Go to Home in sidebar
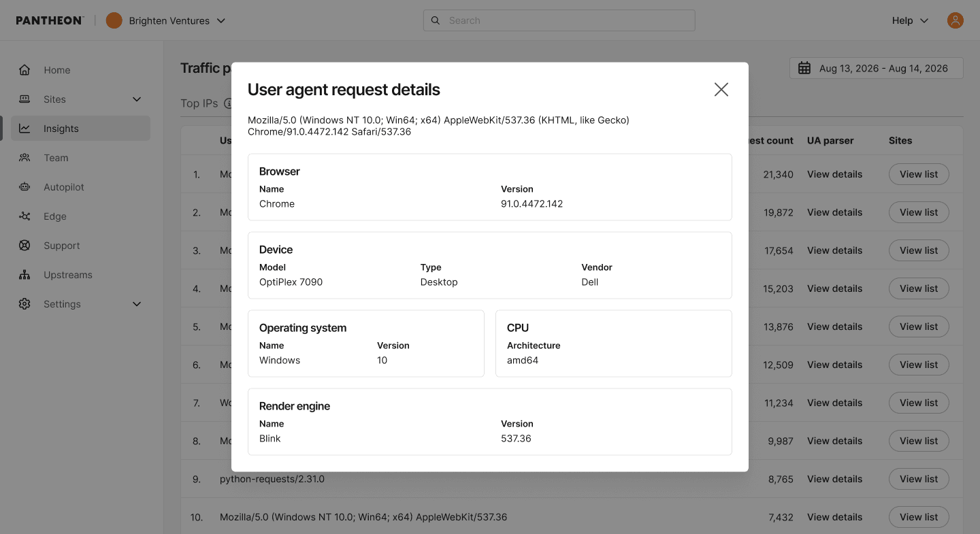The height and width of the screenshot is (534, 980). (80, 70)
